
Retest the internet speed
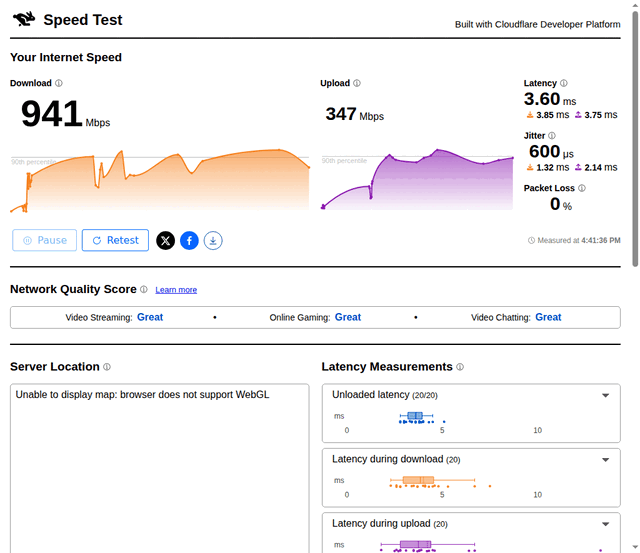click(116, 240)
